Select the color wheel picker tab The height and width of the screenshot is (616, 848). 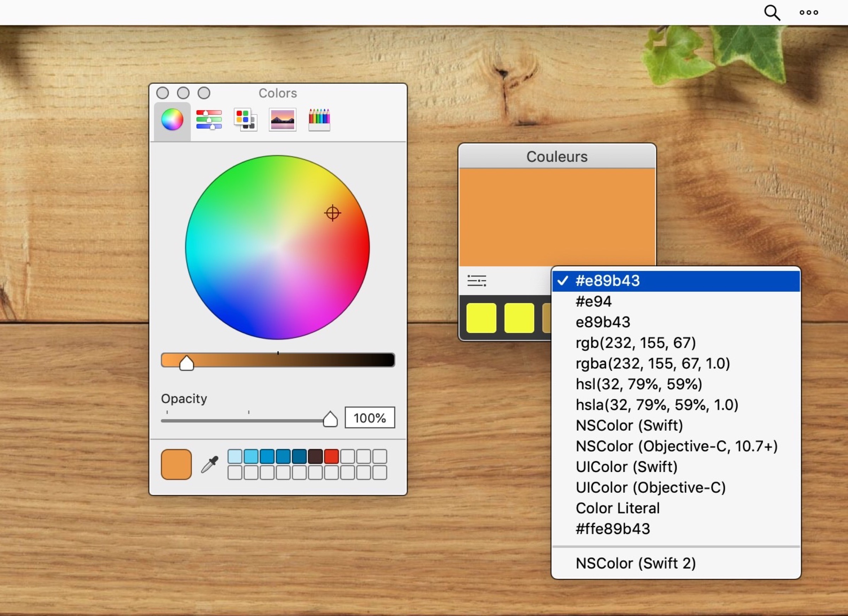click(172, 120)
